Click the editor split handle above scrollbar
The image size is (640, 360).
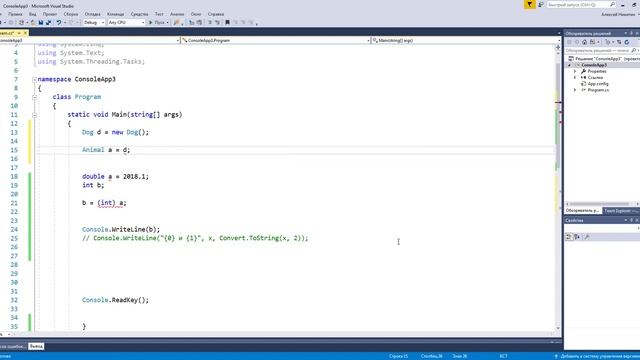click(x=558, y=47)
